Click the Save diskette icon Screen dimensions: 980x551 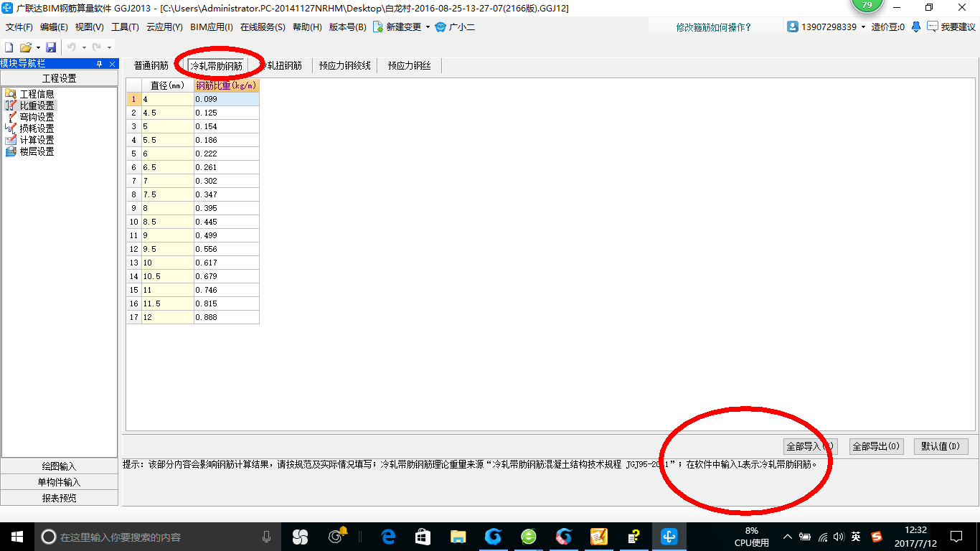51,47
